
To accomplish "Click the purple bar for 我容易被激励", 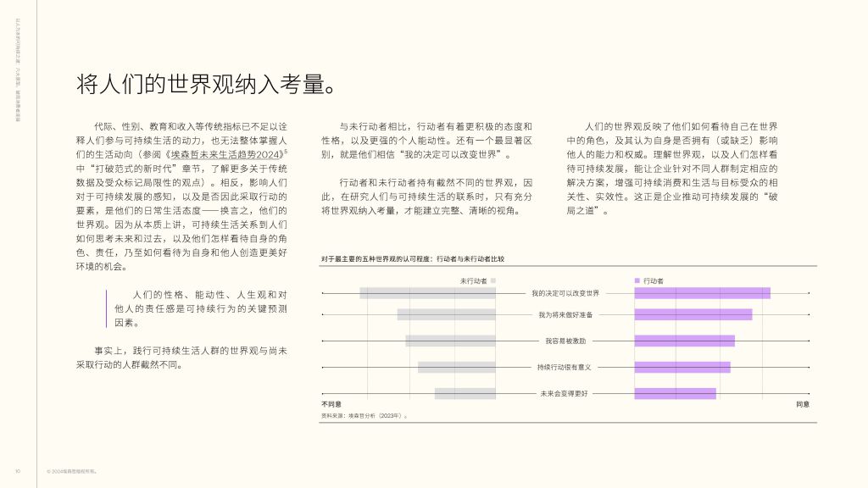I will point(684,341).
